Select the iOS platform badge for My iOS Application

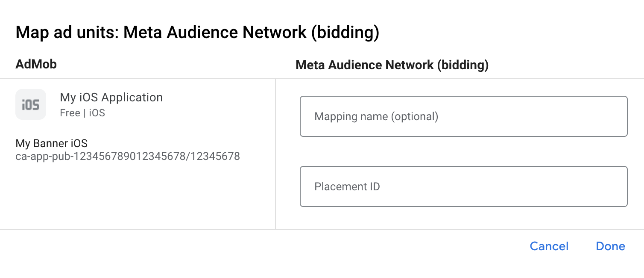click(31, 104)
